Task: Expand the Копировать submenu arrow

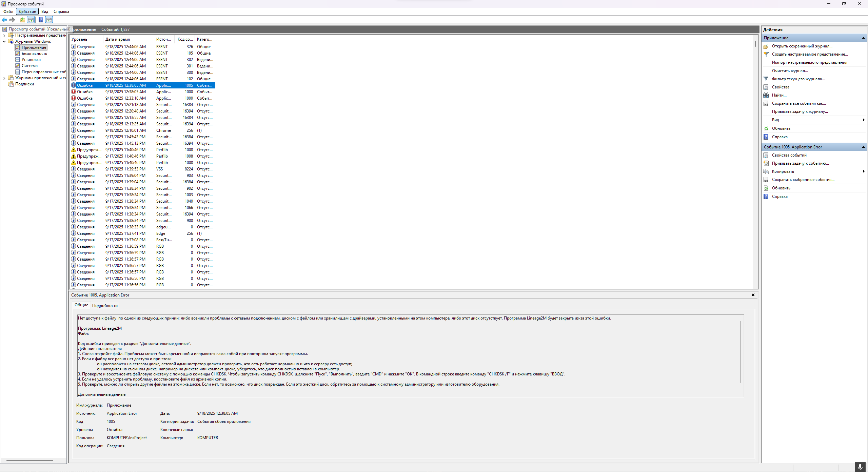Action: pyautogui.click(x=863, y=171)
